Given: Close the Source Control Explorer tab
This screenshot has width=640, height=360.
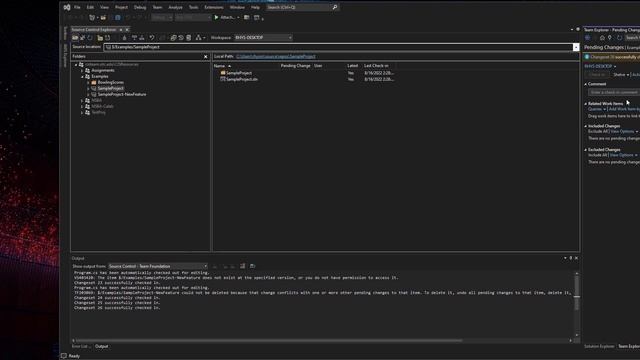Looking at the screenshot, I should (127, 30).
